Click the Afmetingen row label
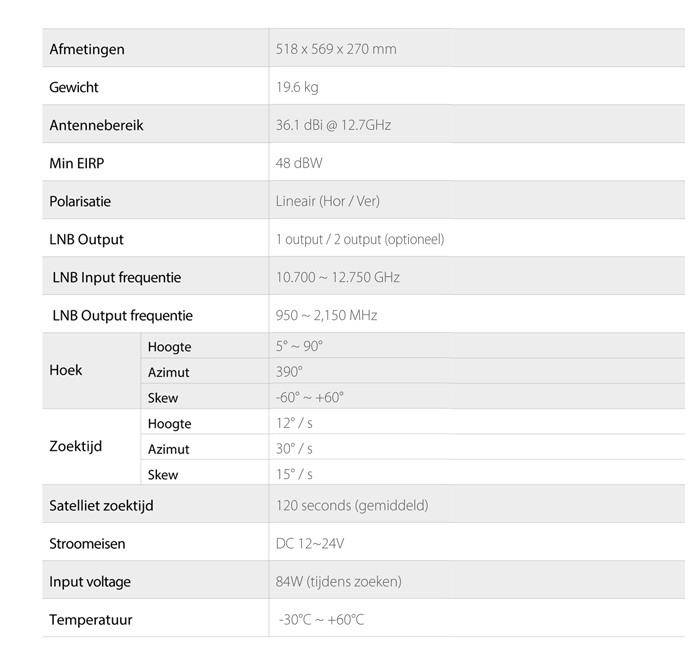The width and height of the screenshot is (700, 667). [x=87, y=49]
